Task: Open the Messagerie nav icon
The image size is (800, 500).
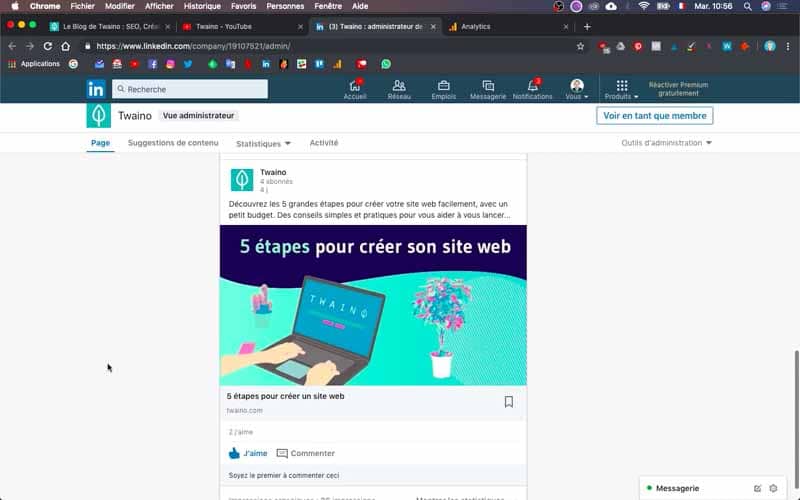Action: [488, 86]
